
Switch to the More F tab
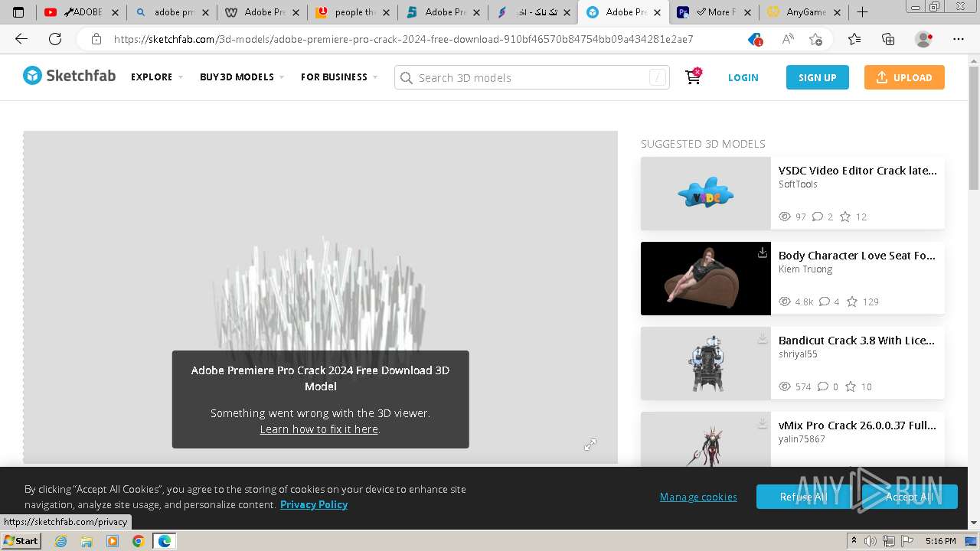(714, 12)
